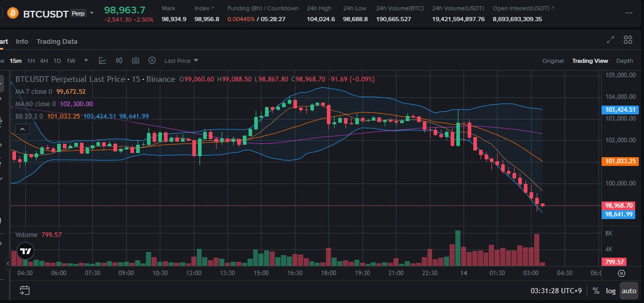
Task: Switch to the 1H timeframe
Action: point(30,60)
